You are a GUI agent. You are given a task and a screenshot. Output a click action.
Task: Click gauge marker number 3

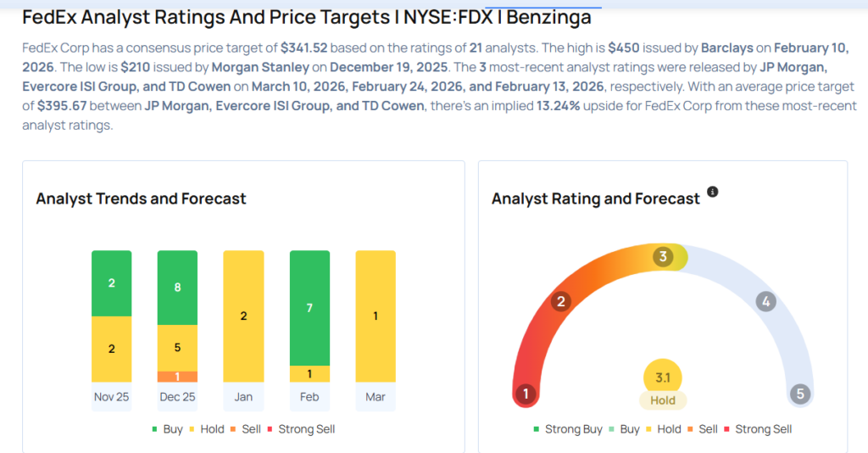click(664, 256)
